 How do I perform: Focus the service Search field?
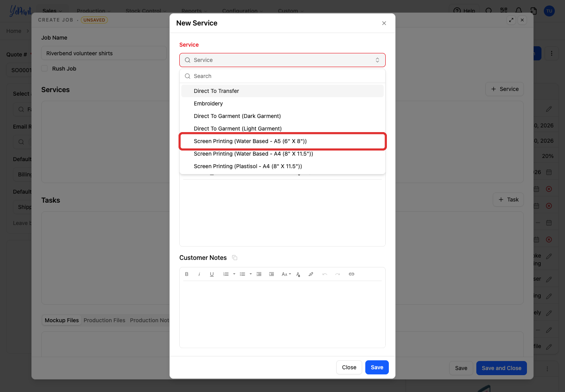click(x=282, y=76)
